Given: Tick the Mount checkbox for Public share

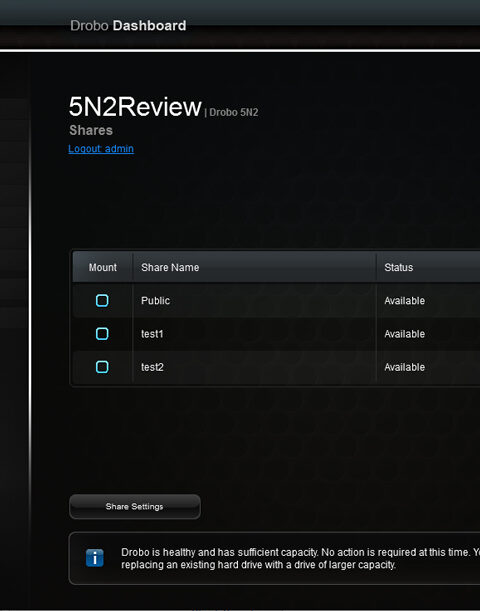Looking at the screenshot, I should coord(102,300).
